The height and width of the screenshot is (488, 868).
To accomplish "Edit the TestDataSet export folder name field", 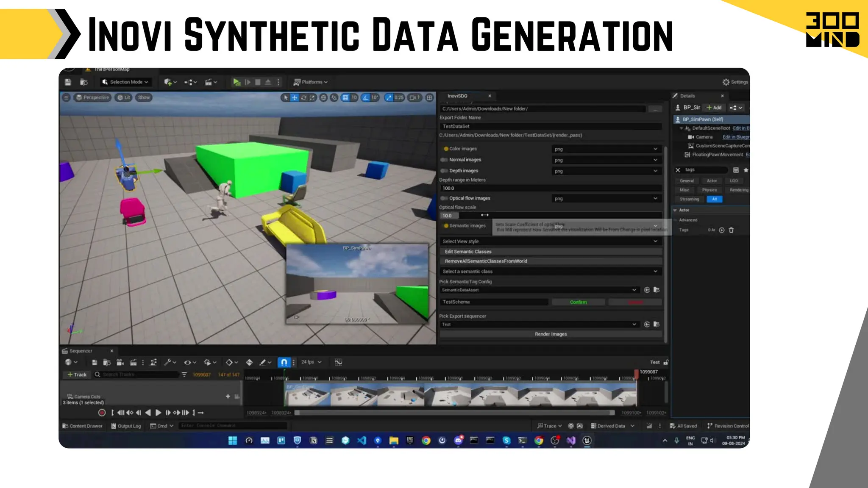I will [x=551, y=126].
